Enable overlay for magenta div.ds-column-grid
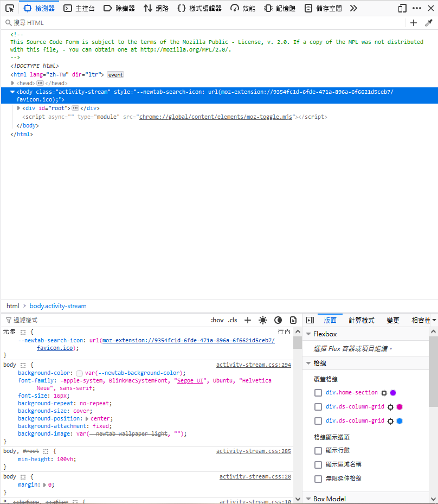The width and height of the screenshot is (438, 504). (x=318, y=407)
